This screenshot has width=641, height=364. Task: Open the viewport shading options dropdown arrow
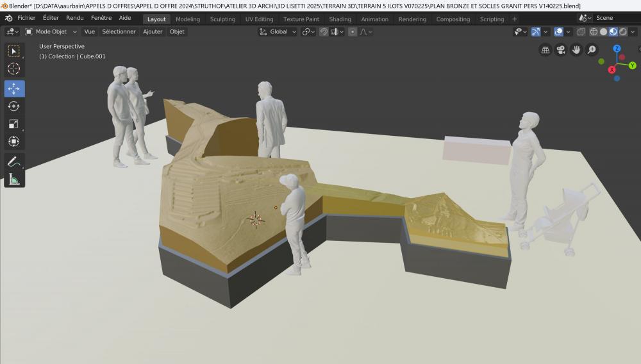[x=634, y=31]
